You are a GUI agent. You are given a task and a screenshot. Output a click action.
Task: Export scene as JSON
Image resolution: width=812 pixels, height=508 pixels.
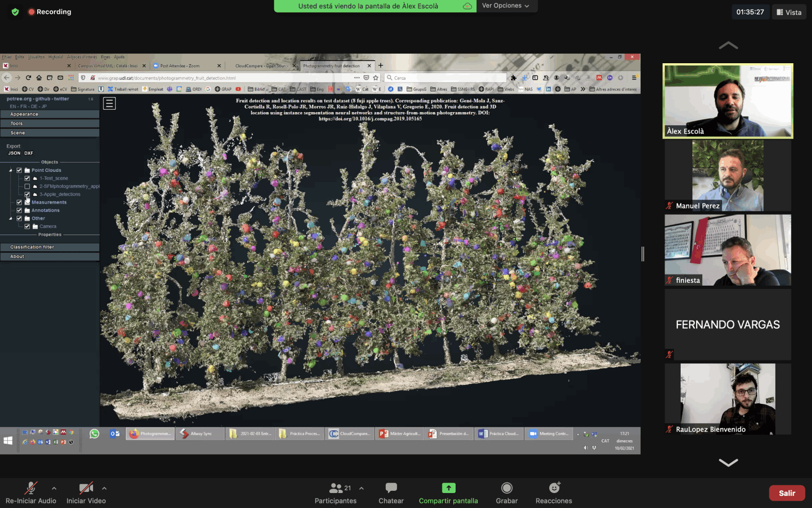point(14,153)
